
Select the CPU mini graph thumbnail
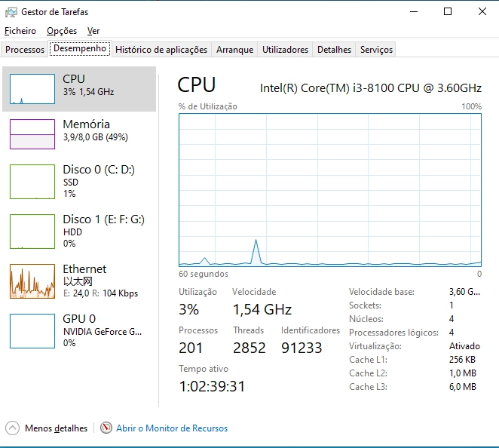(32, 89)
